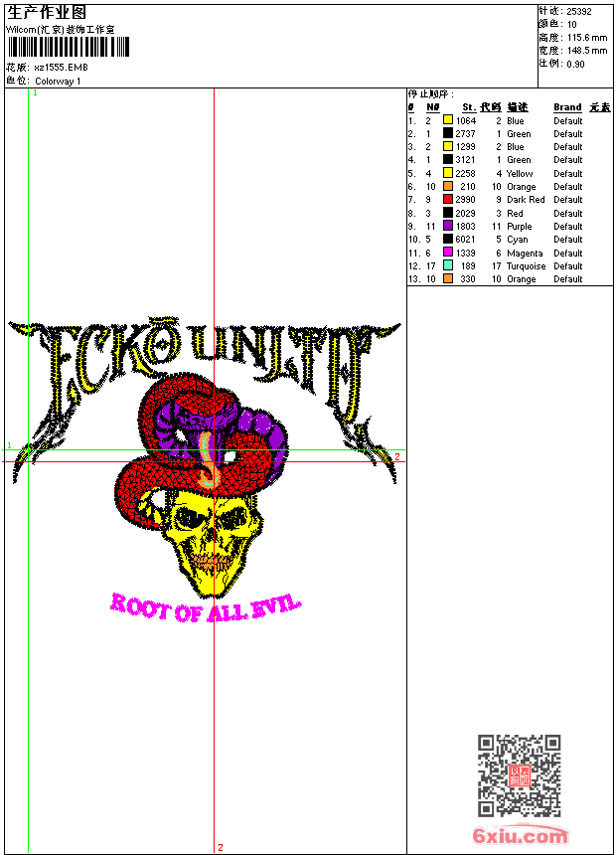
Task: Select the Turquoise description
Action: pyautogui.click(x=526, y=266)
